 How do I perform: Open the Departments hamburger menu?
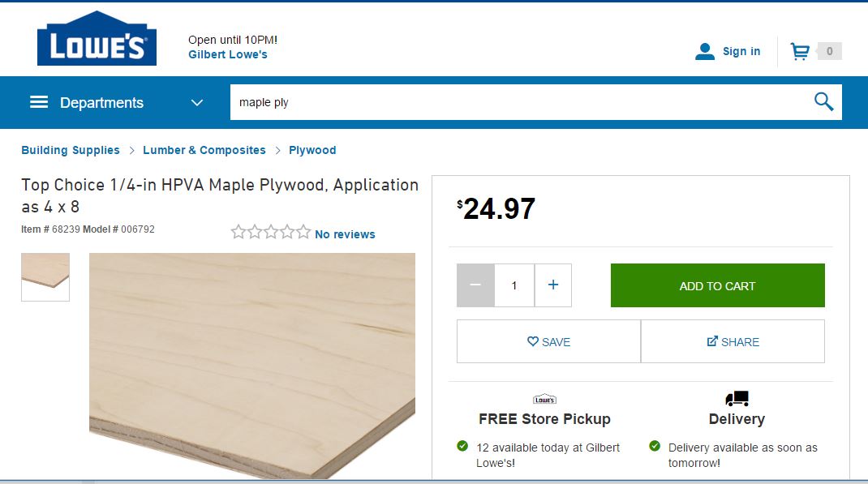(38, 102)
